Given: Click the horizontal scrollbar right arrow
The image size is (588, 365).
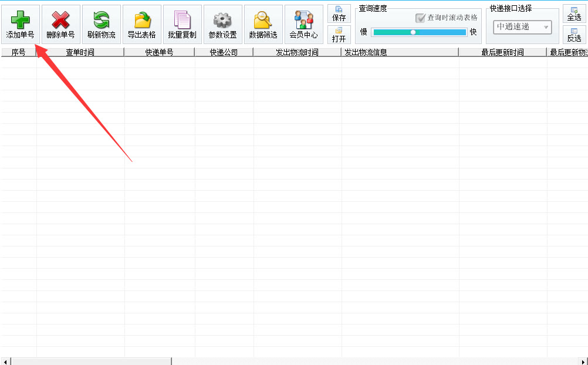Looking at the screenshot, I should (x=583, y=361).
